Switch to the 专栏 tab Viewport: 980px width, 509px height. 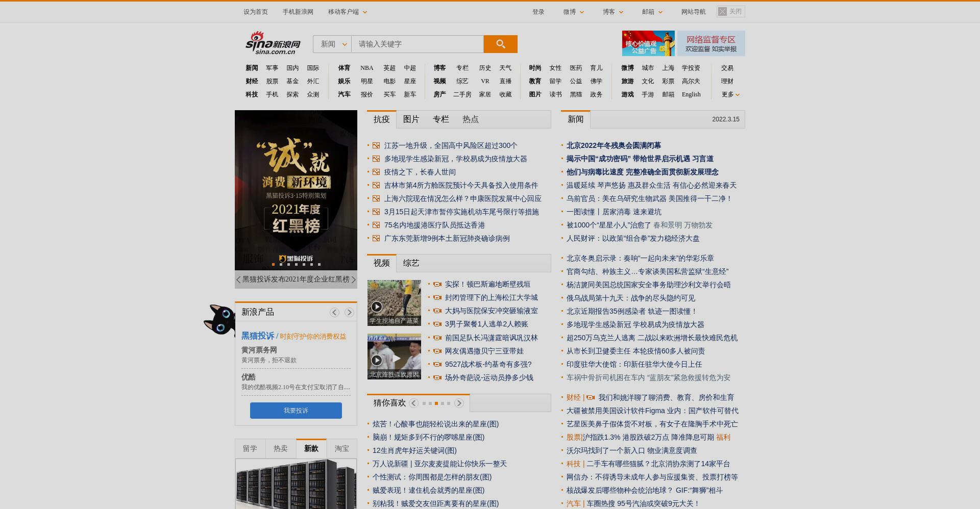tap(440, 119)
